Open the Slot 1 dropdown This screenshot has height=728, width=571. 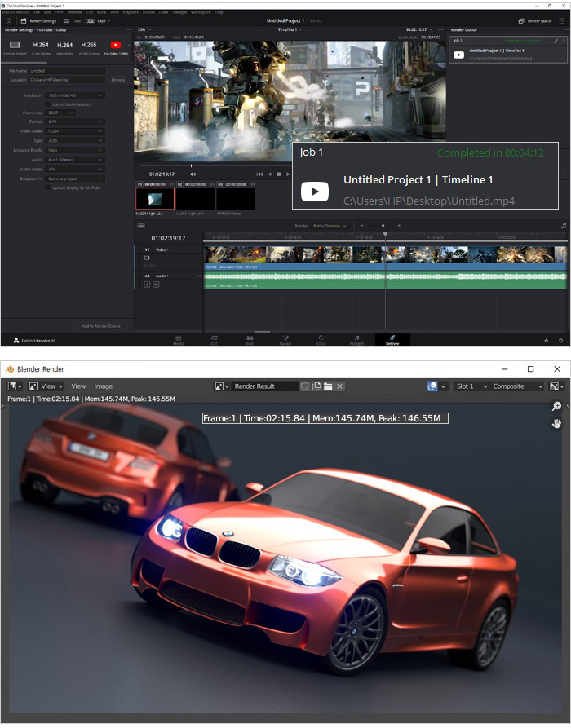tap(471, 386)
